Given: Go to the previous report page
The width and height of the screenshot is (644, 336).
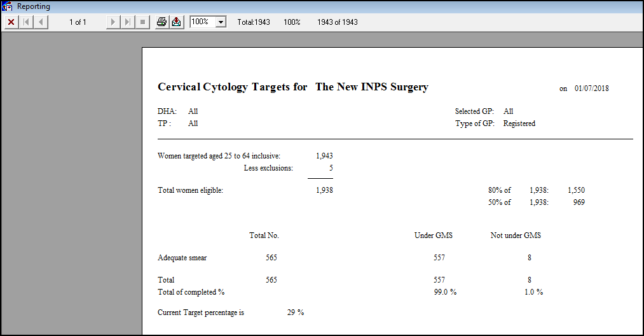Looking at the screenshot, I should pos(41,22).
